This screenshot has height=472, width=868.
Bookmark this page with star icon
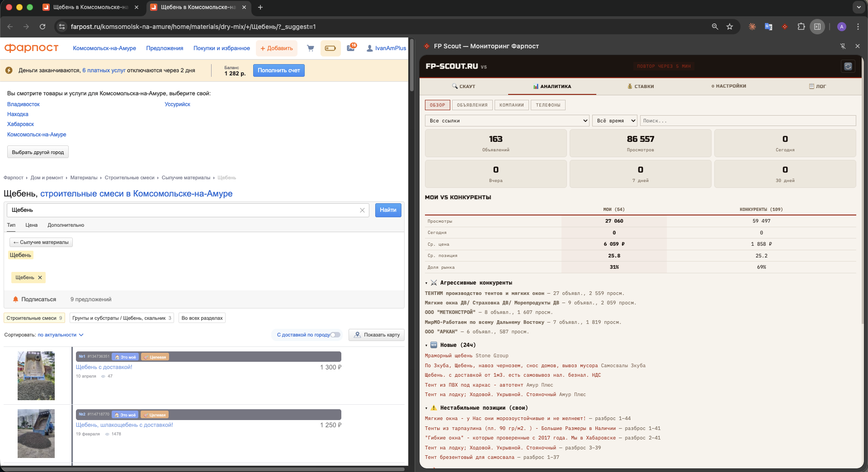tap(730, 27)
